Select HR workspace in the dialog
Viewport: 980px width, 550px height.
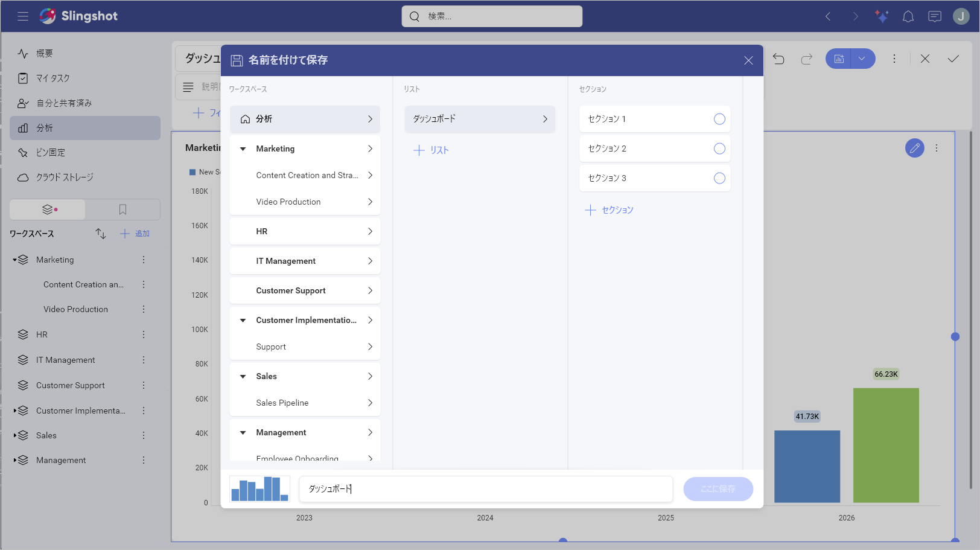click(x=305, y=231)
